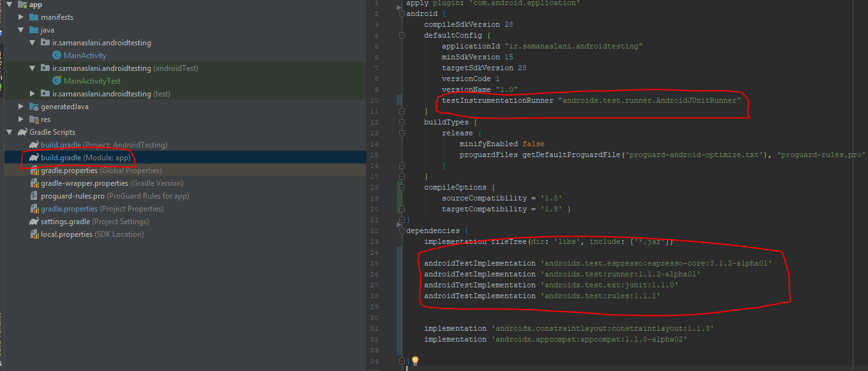Click the MainActivity class icon
This screenshot has height=371, width=868.
57,56
